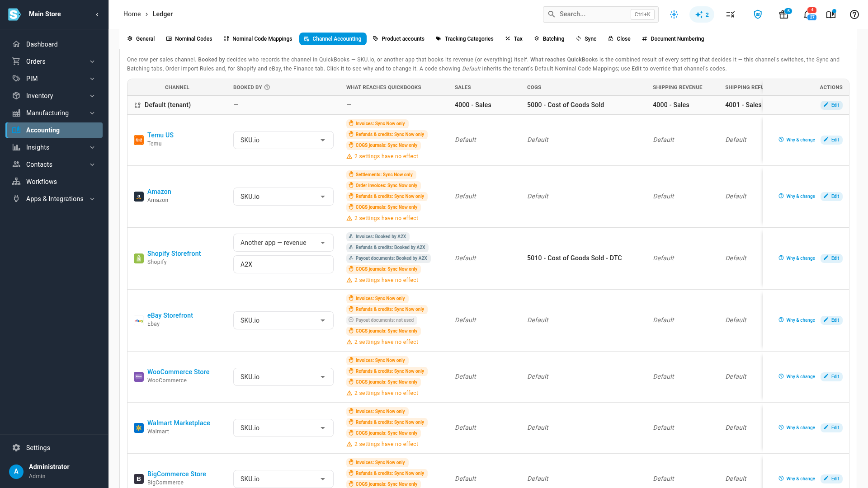Click the checklist tasks icon in header
The width and height of the screenshot is (868, 488).
tap(731, 14)
